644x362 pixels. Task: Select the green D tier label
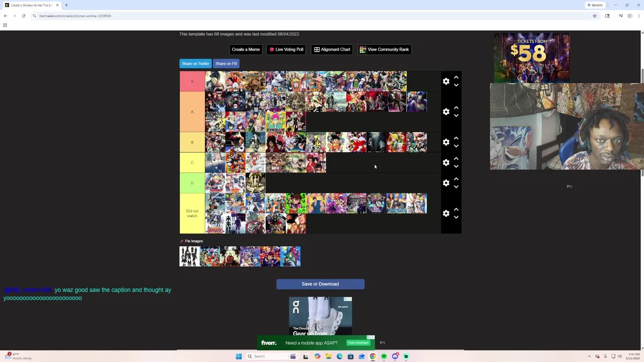click(x=192, y=183)
